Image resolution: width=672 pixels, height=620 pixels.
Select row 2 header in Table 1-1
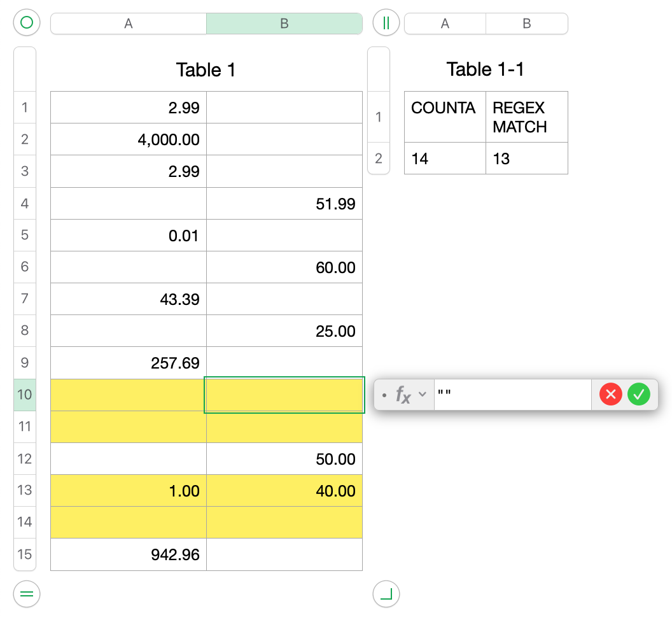pyautogui.click(x=379, y=159)
